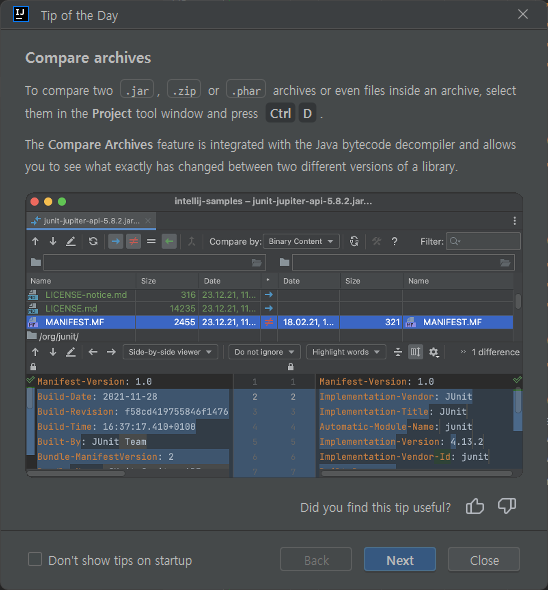The height and width of the screenshot is (590, 548).
Task: Click the disabled Back button
Action: (x=316, y=560)
